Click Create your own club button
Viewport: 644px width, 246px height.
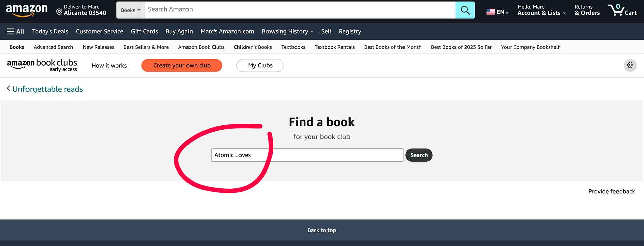(x=182, y=65)
